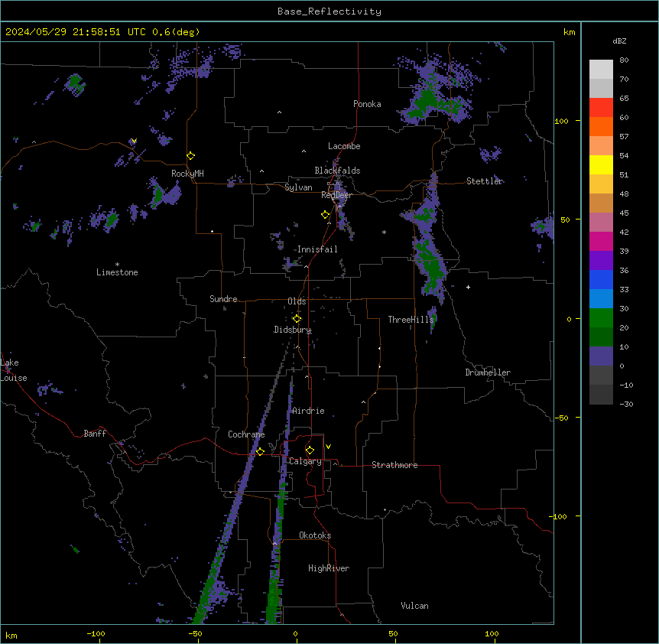Click the orange 60 dBZ legend swatch
This screenshot has width=659, height=644.
(601, 126)
